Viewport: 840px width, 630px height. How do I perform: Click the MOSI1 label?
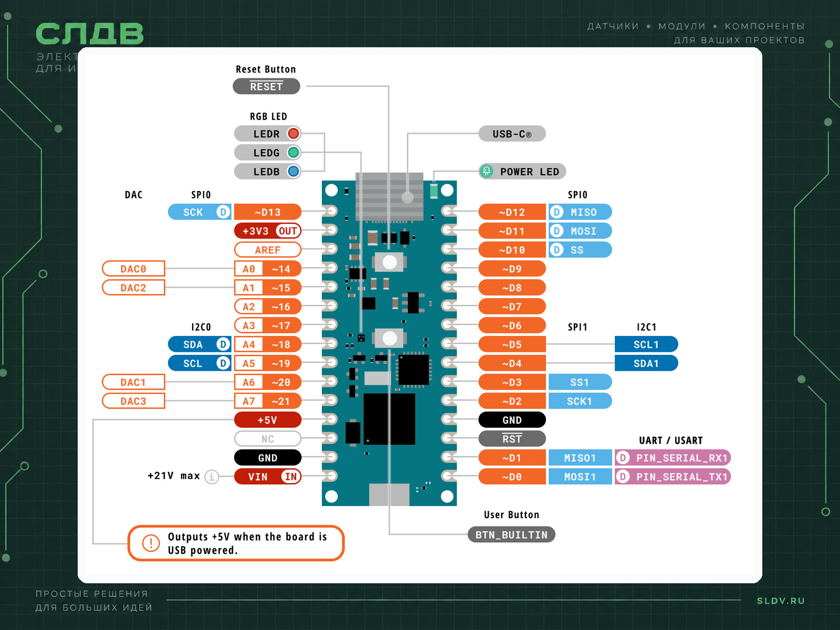[580, 477]
